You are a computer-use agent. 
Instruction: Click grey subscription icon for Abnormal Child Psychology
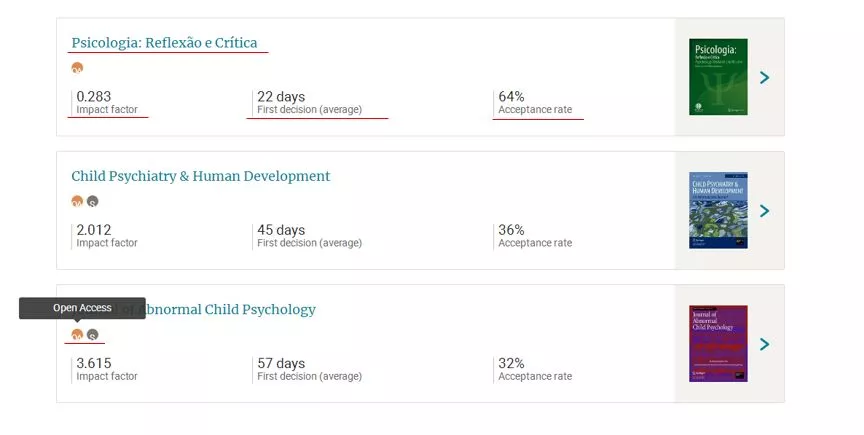click(92, 335)
